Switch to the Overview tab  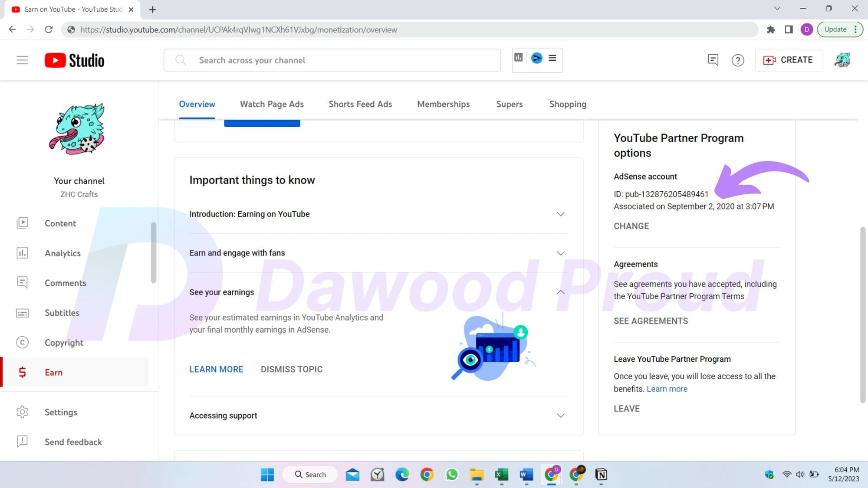[197, 104]
